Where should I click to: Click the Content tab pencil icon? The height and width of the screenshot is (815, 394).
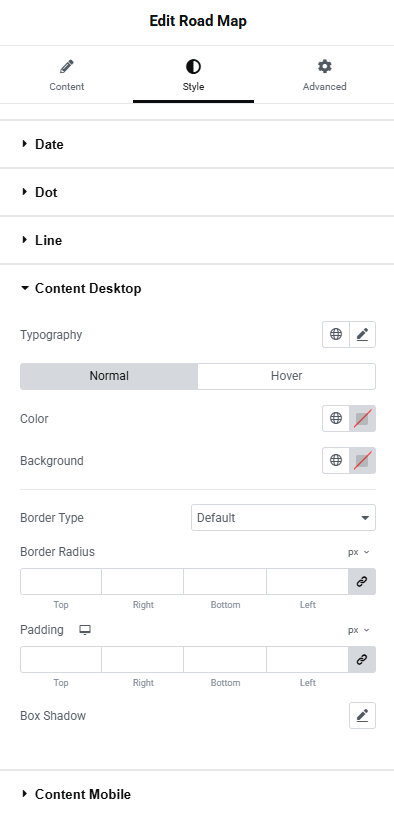67,67
